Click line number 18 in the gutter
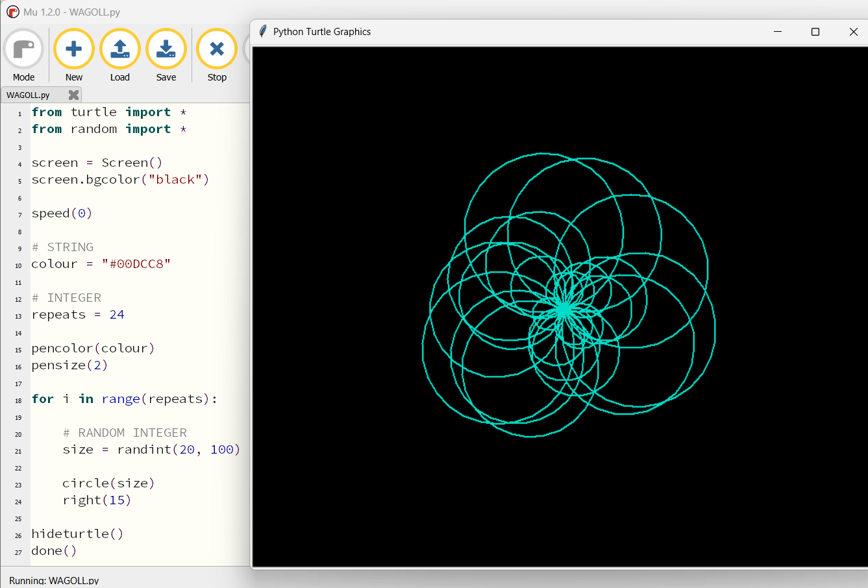This screenshot has height=588, width=868. [18, 400]
